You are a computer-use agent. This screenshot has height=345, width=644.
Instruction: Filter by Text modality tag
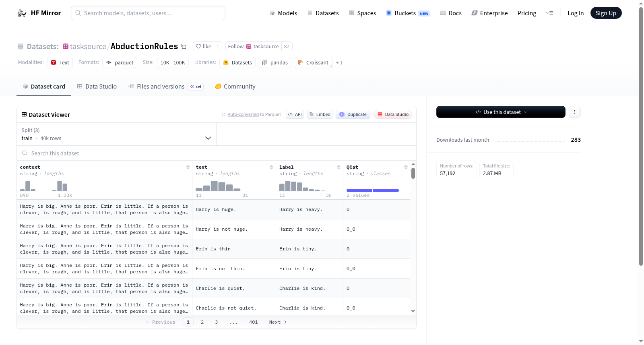[x=60, y=62]
